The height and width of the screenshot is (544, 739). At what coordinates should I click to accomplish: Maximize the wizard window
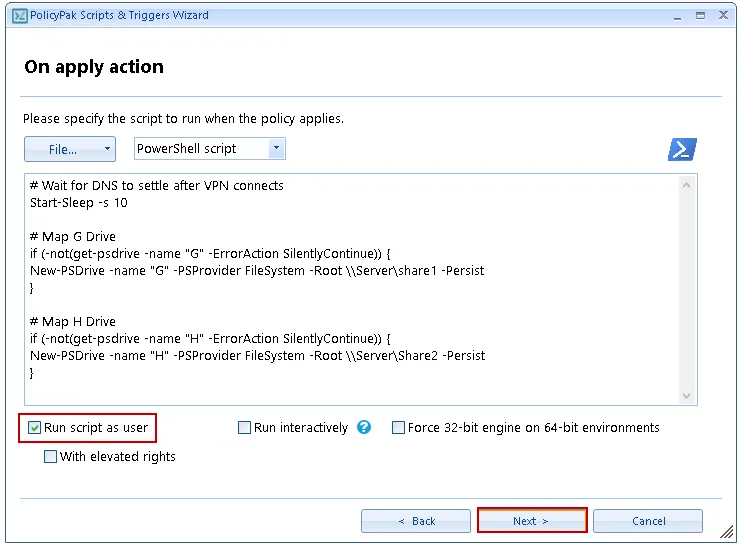coord(699,15)
